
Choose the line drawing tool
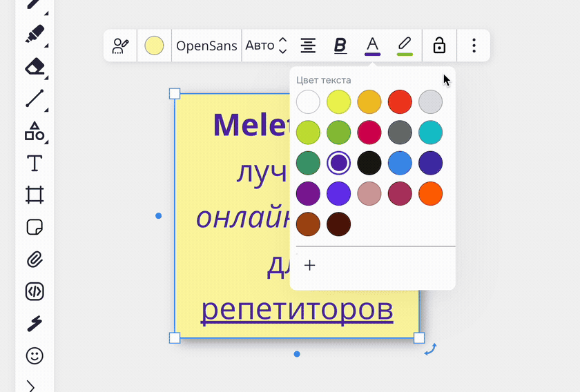pos(35,99)
